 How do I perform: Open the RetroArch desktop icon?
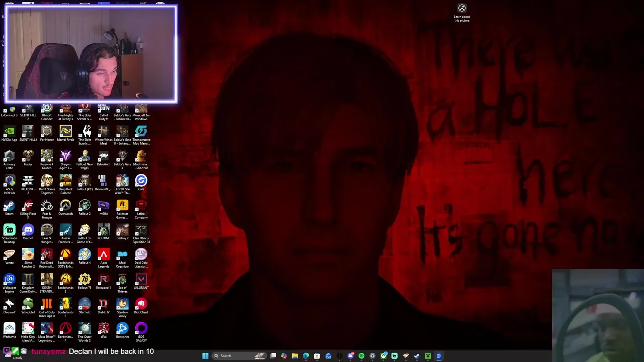coord(103,158)
